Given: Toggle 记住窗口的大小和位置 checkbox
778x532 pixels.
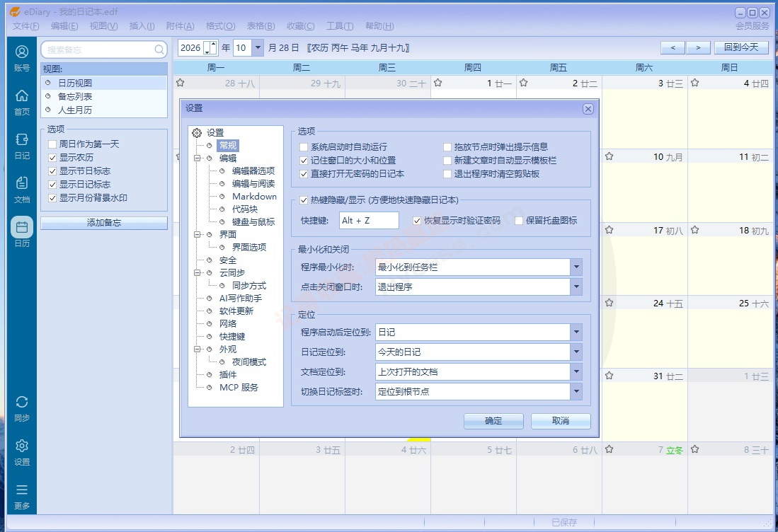Looking at the screenshot, I should point(304,161).
